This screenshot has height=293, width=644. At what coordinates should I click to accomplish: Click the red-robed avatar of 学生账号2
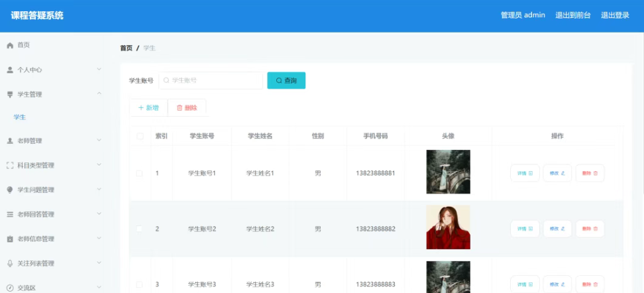pos(448,227)
